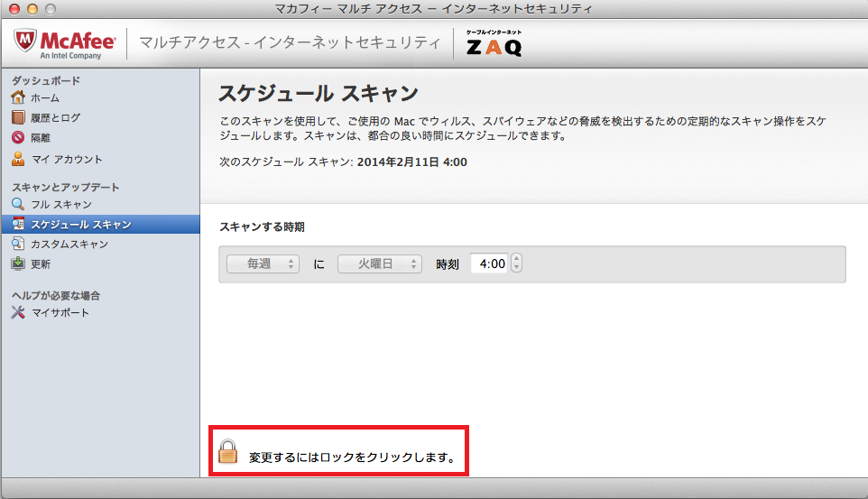Click the 履歴とログ book icon
This screenshot has width=868, height=499.
(x=18, y=117)
